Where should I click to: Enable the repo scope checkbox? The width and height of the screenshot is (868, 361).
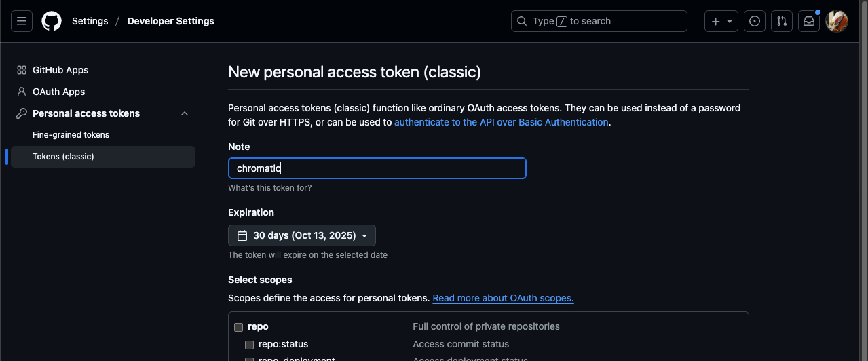click(239, 327)
